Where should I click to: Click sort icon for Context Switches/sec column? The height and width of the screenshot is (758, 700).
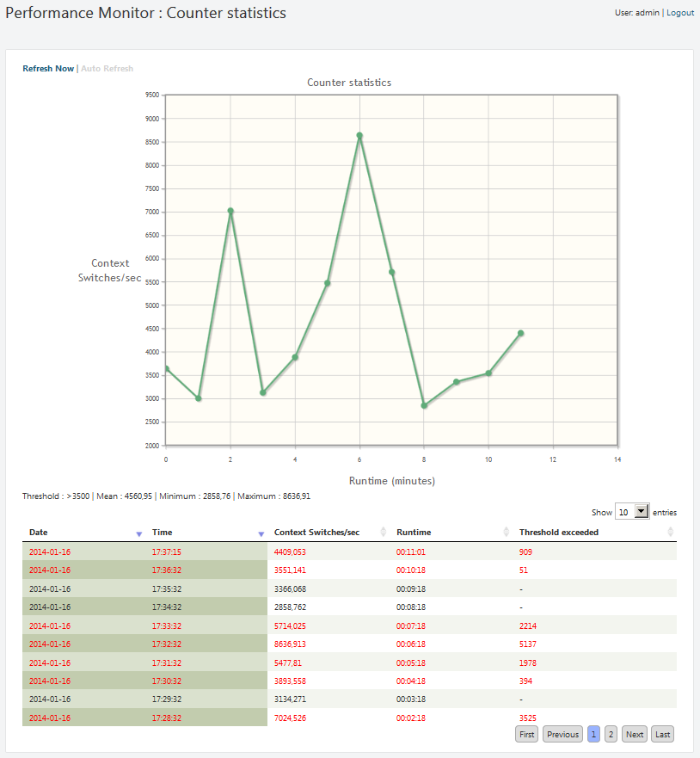384,533
